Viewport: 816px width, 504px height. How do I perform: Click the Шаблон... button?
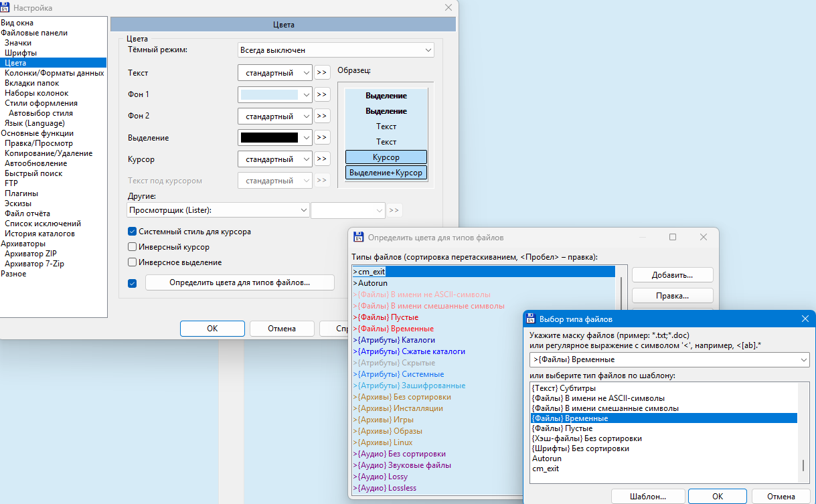pyautogui.click(x=647, y=497)
